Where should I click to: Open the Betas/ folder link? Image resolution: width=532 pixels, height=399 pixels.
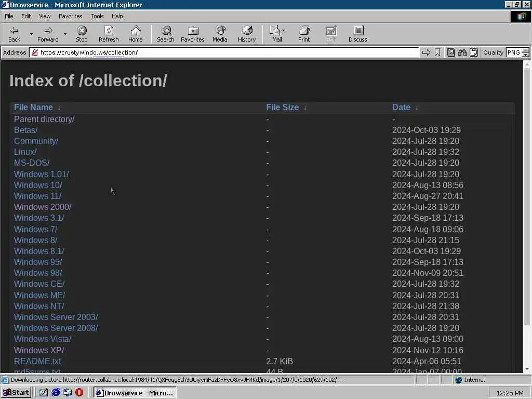[26, 130]
